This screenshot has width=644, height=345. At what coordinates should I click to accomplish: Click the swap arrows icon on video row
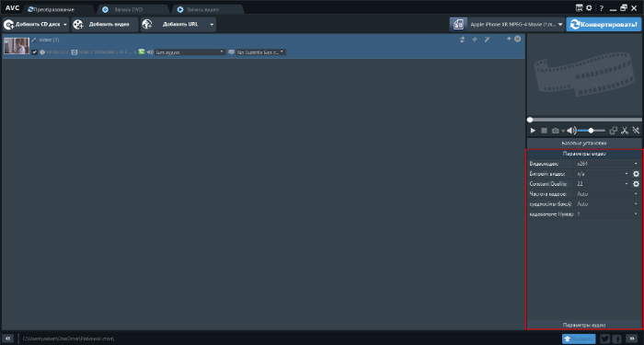463,40
